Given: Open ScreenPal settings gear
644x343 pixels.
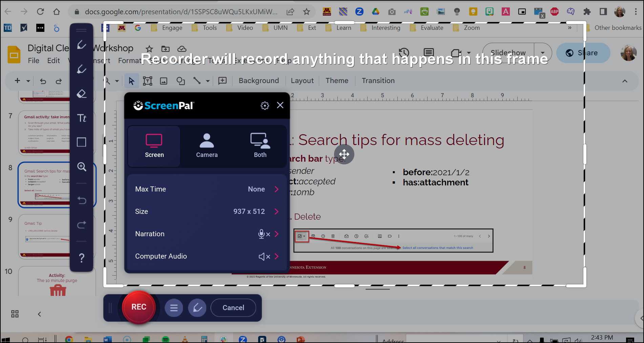Looking at the screenshot, I should coord(265,105).
